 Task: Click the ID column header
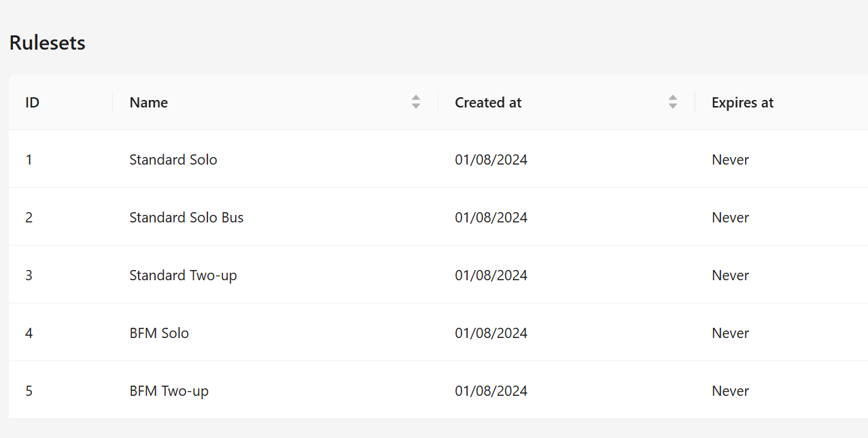pos(60,102)
